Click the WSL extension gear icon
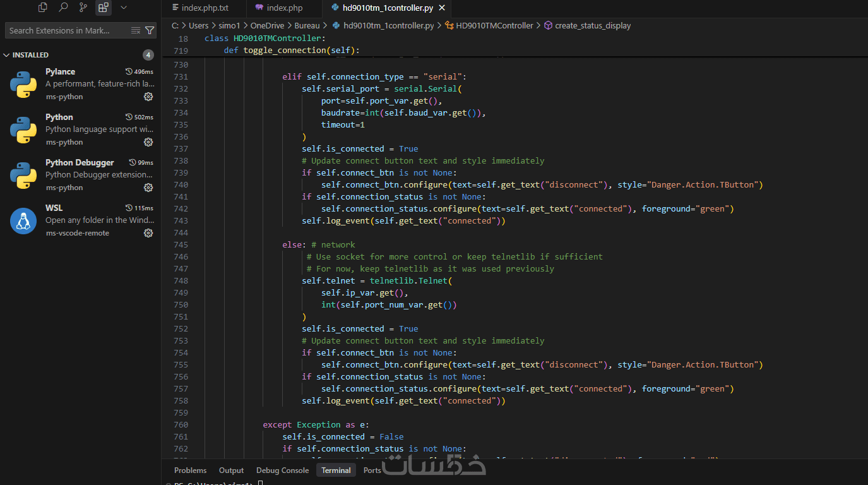868x485 pixels. click(x=148, y=233)
